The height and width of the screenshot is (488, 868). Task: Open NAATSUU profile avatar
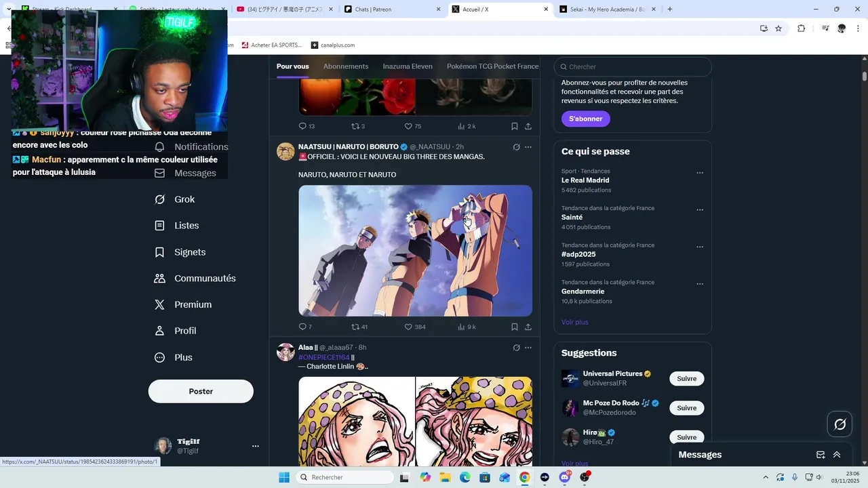[285, 151]
